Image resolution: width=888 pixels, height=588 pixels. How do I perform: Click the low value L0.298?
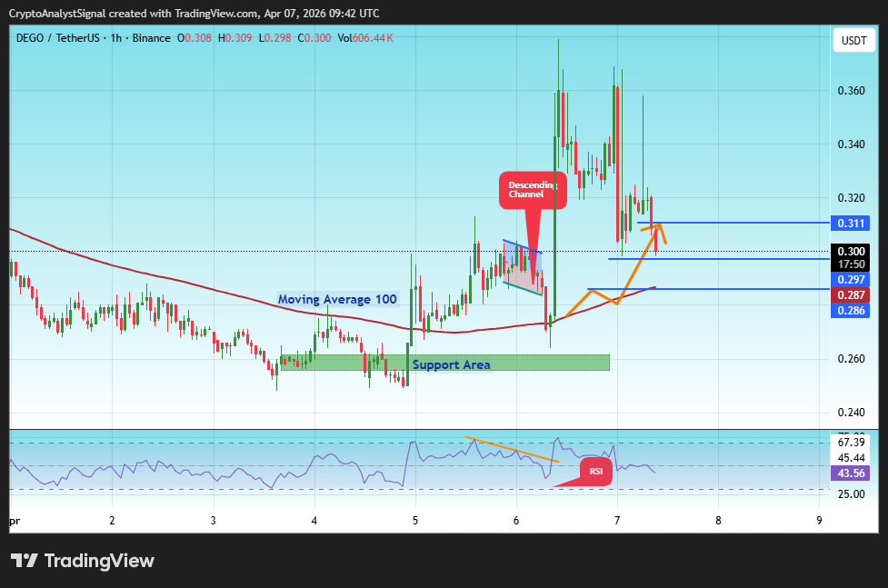[x=274, y=38]
